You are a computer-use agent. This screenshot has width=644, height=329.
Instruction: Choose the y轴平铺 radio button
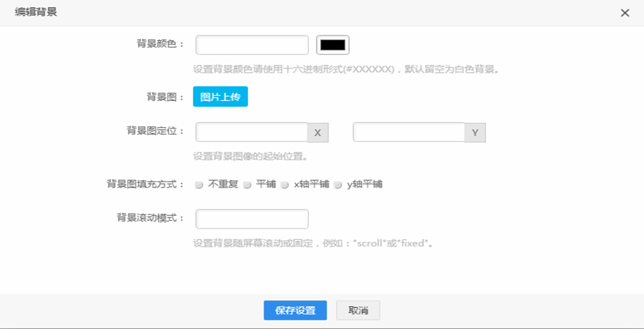click(x=338, y=185)
